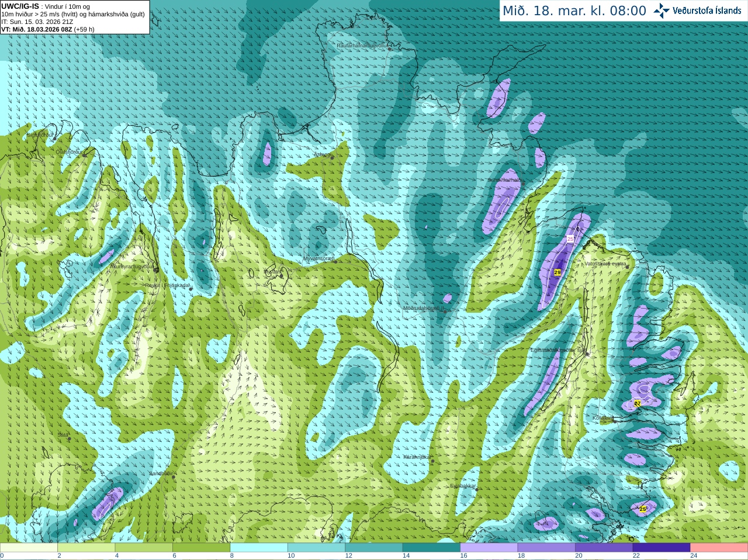Click the yellow 25 gust marker in southeast
Viewport: 748px width, 560px height.
[643, 509]
